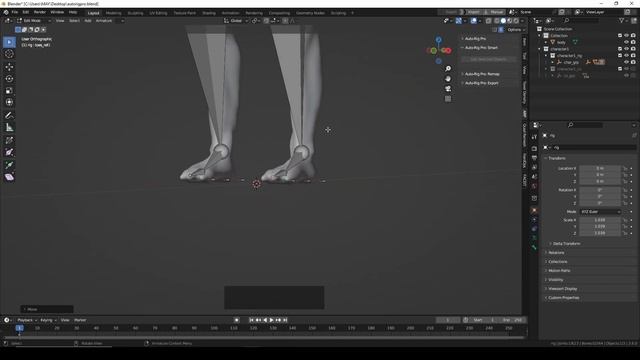
Task: Open the Playback menu in timeline
Action: (27, 320)
